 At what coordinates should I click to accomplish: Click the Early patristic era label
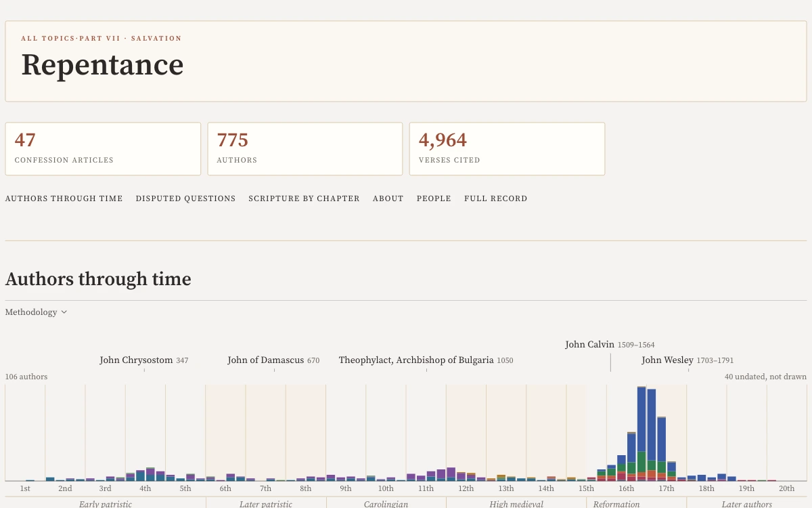[x=106, y=504]
